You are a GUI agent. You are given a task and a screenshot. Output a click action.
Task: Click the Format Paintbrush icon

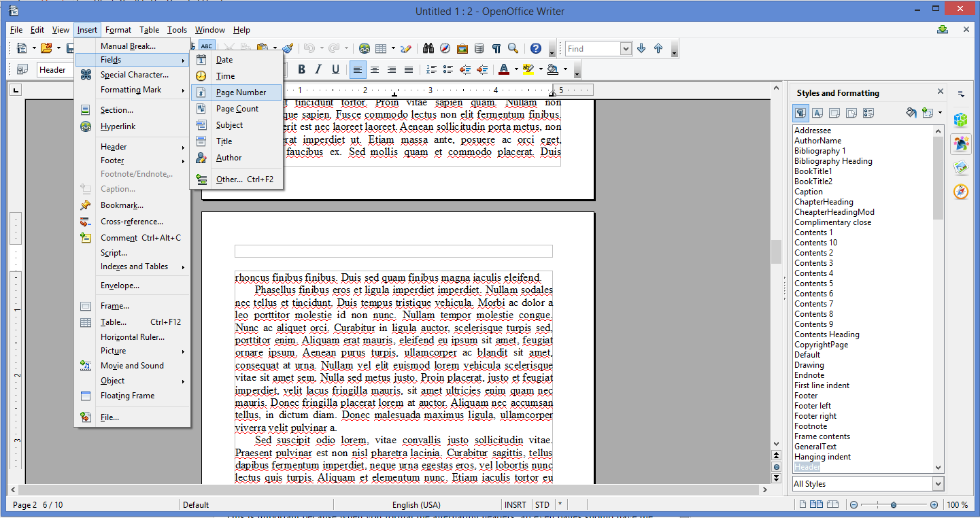pos(288,48)
